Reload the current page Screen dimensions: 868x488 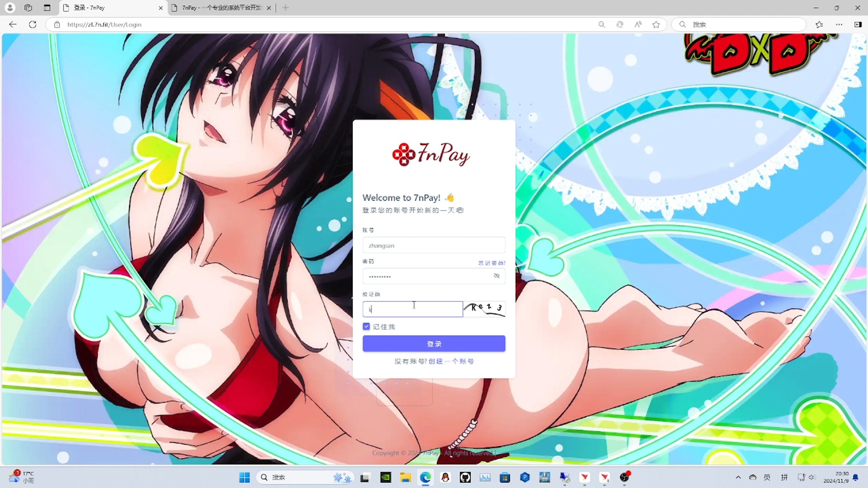point(33,24)
